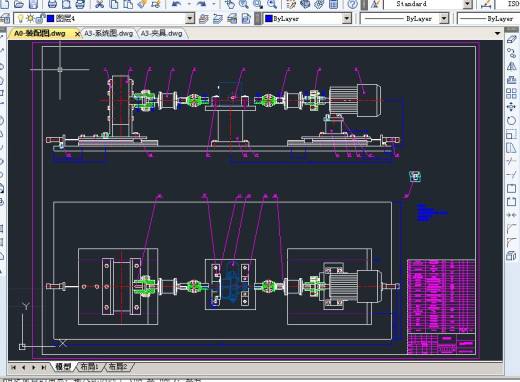The height and width of the screenshot is (382, 520).
Task: Expand the redo history arrow
Action: [214, 4]
